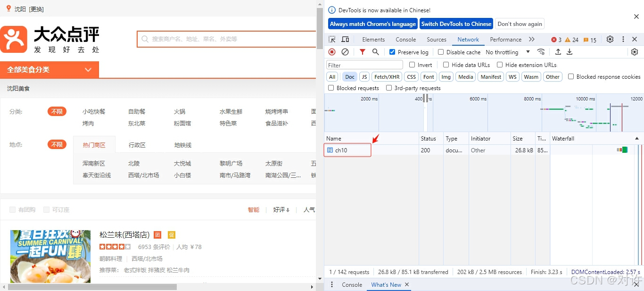Image resolution: width=644 pixels, height=291 pixels.
Task: Open the DevTools three-dot customize menu
Action: [623, 39]
